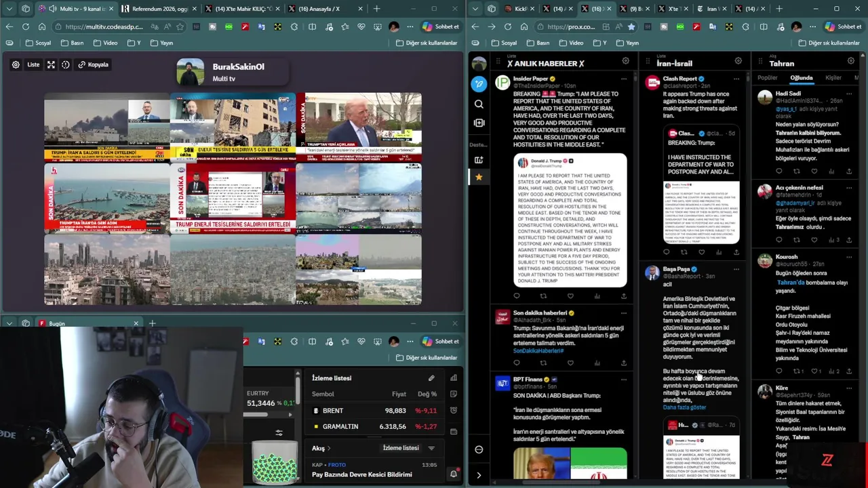
Task: Select GRAMALTIN row in watchlist
Action: [375, 426]
